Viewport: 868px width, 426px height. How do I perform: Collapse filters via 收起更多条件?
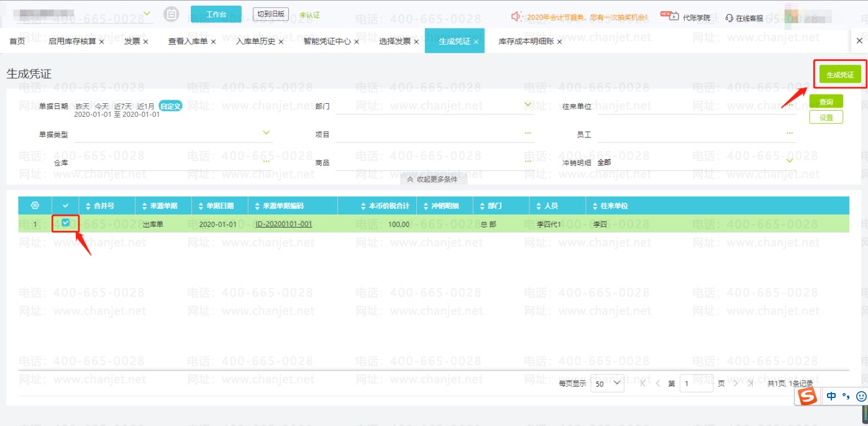pos(433,179)
